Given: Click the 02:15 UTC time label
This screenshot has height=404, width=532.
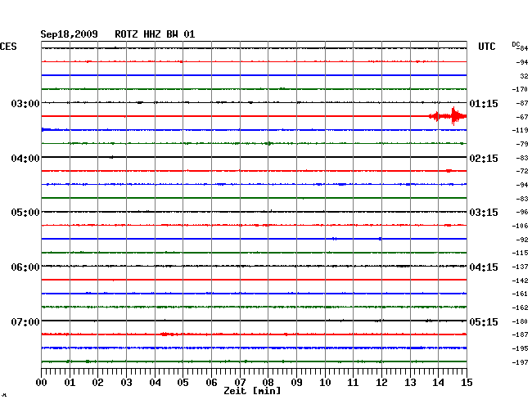Looking at the screenshot, I should click(x=484, y=159).
